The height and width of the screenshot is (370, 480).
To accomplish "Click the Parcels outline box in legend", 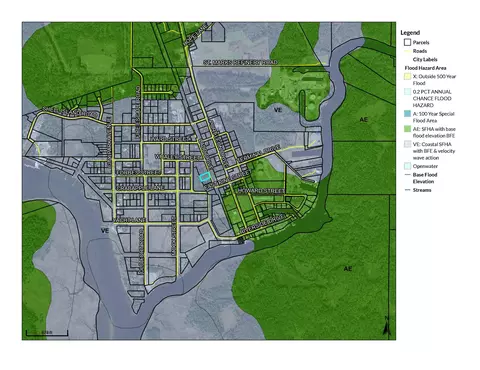I will [407, 42].
